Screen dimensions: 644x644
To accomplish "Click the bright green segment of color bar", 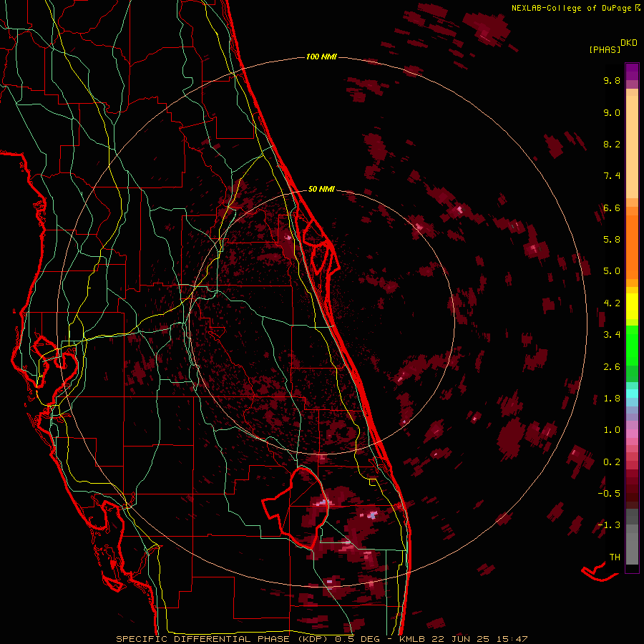I will (x=632, y=345).
